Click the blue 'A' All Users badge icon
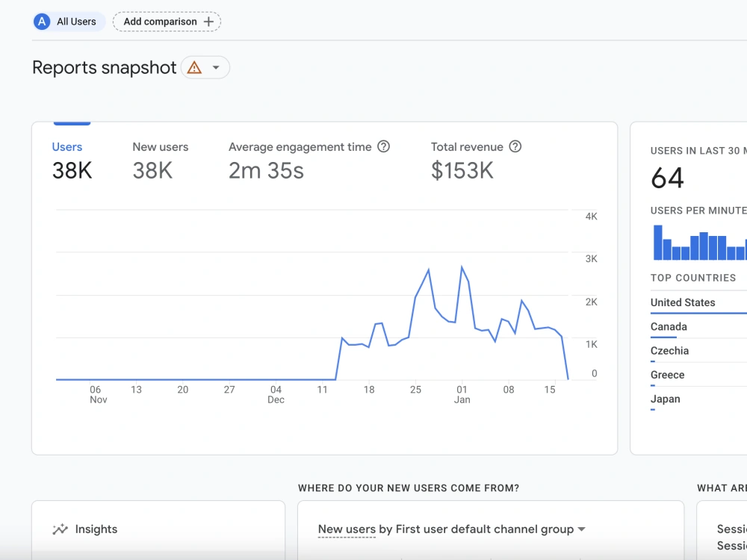Image resolution: width=747 pixels, height=560 pixels. click(x=42, y=22)
